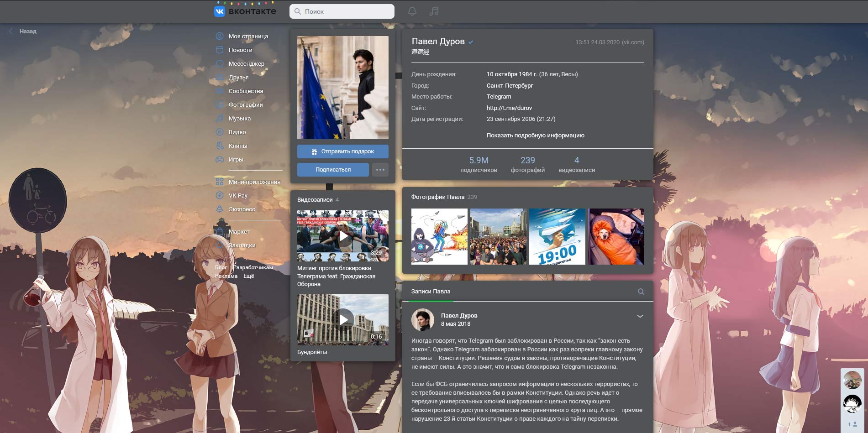
Task: Go to Новости in sidebar
Action: pos(241,50)
